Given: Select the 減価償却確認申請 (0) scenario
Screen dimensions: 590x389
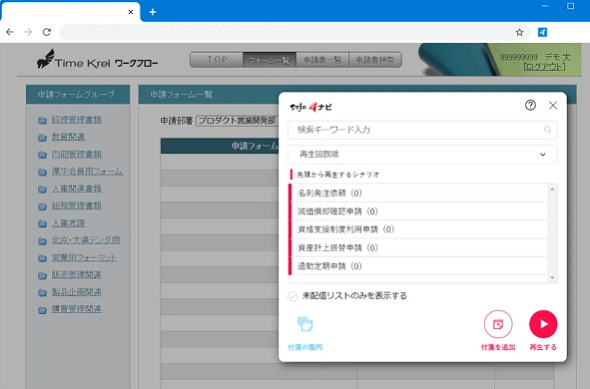Looking at the screenshot, I should point(418,211).
